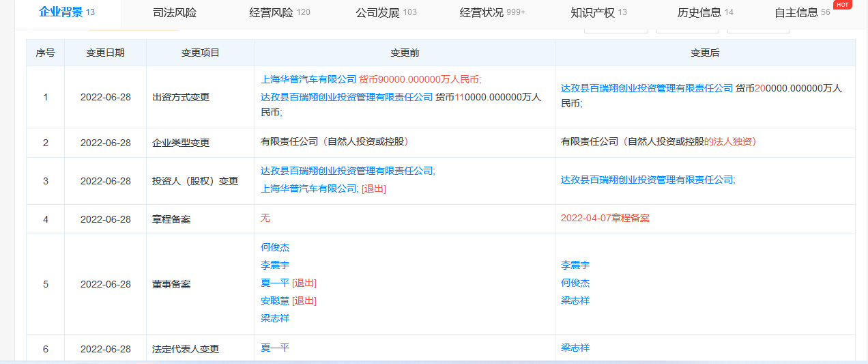This screenshot has width=868, height=364.
Task: Open 何俊杰 in the 董事备案 变更后 list
Action: click(575, 283)
